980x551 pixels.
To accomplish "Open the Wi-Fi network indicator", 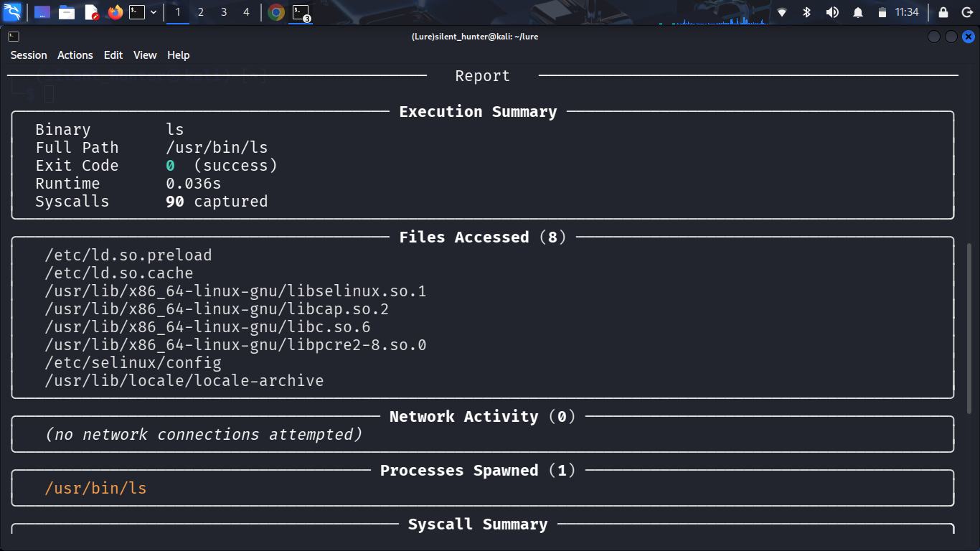I will click(782, 12).
